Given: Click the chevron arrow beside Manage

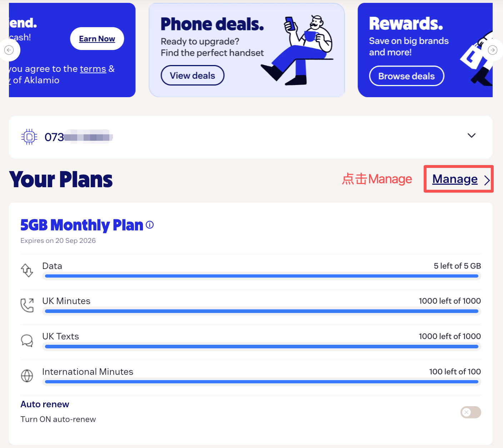Looking at the screenshot, I should (x=487, y=180).
